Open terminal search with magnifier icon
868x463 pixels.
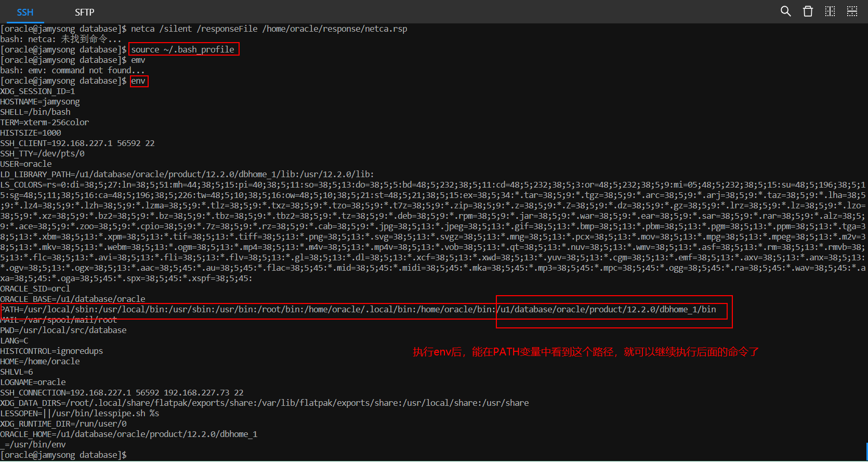[x=785, y=11]
